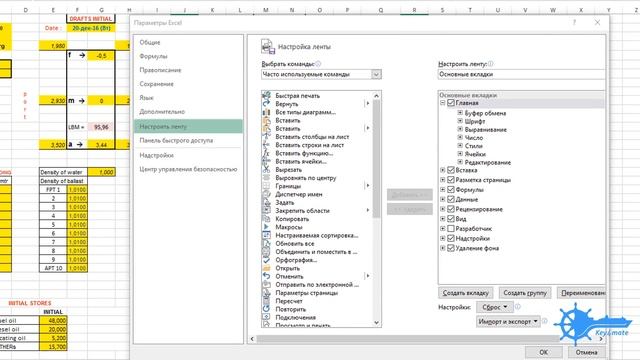Click the command list scrollbar down arrow

click(x=376, y=322)
